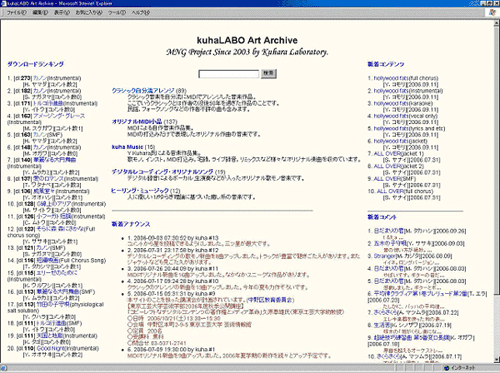Open the クラシック自分流アレンジ category
This screenshot has width=500, height=373.
[143, 90]
